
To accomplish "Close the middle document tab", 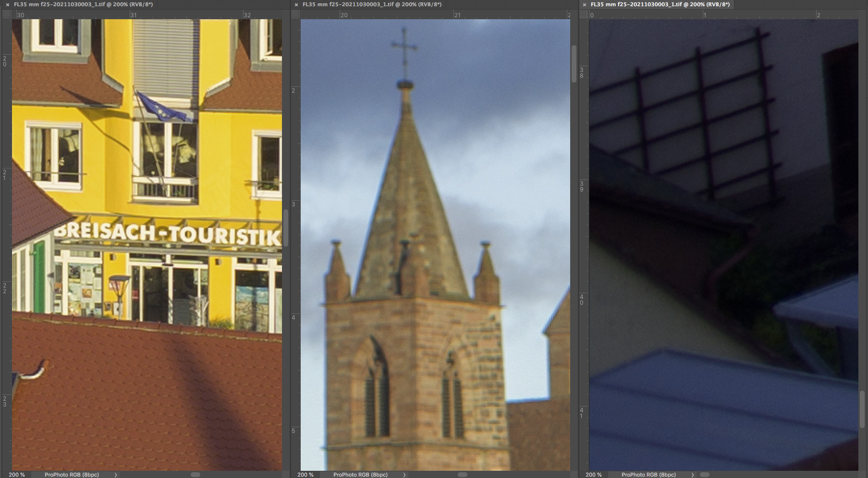I will point(296,4).
